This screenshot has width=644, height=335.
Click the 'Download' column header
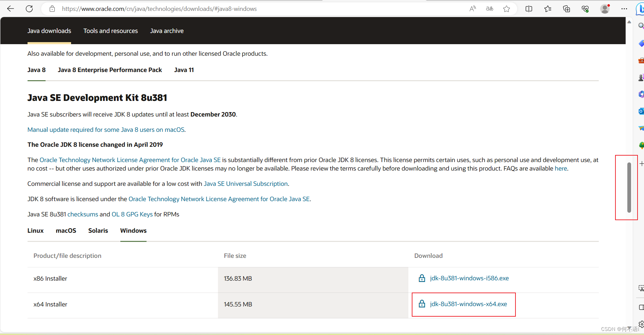coord(428,256)
